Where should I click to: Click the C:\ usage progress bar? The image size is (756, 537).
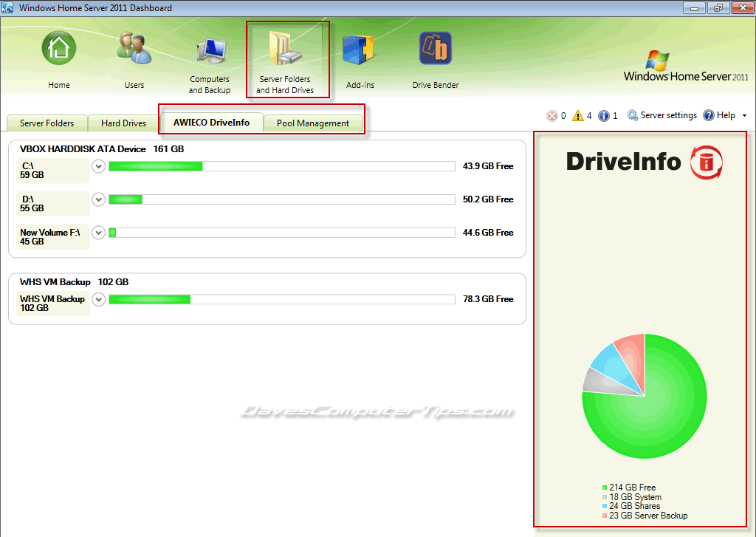[282, 166]
